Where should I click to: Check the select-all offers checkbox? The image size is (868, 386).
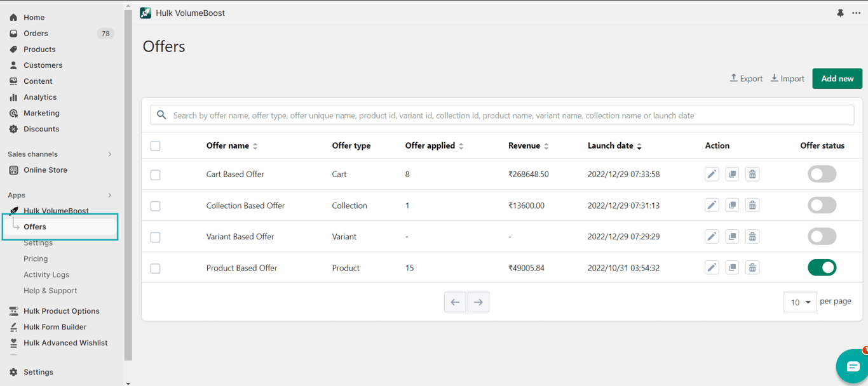point(155,146)
